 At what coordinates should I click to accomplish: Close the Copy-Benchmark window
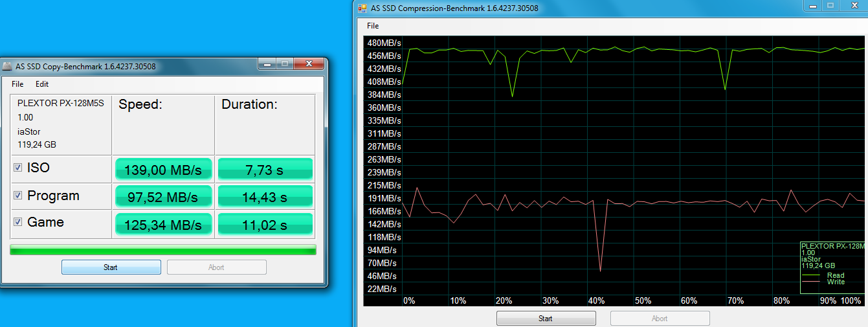click(309, 64)
